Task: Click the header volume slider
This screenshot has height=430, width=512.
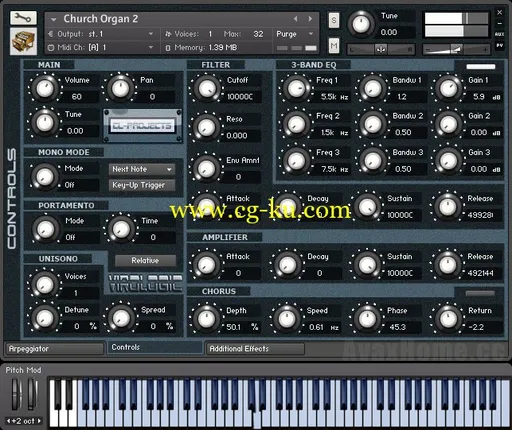Action: click(x=457, y=50)
